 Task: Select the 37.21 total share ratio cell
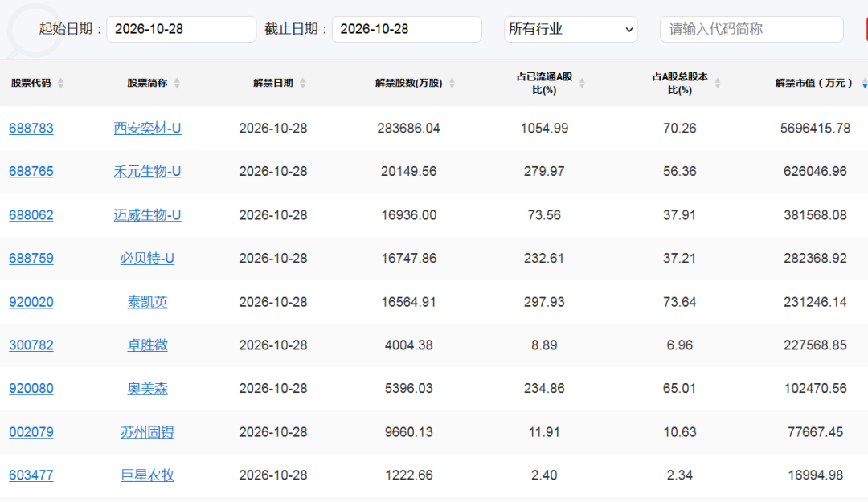[680, 259]
